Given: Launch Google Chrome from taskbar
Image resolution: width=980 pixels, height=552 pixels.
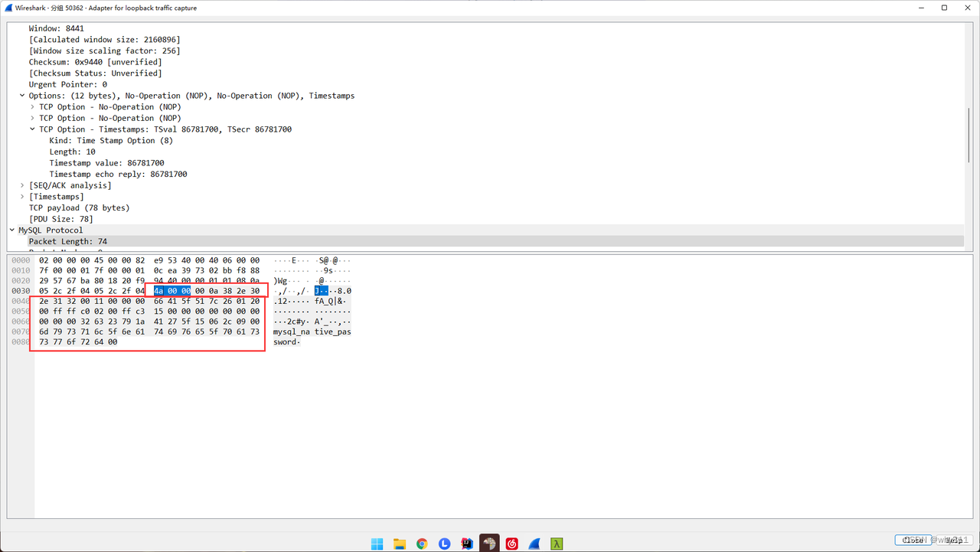Looking at the screenshot, I should click(x=422, y=544).
